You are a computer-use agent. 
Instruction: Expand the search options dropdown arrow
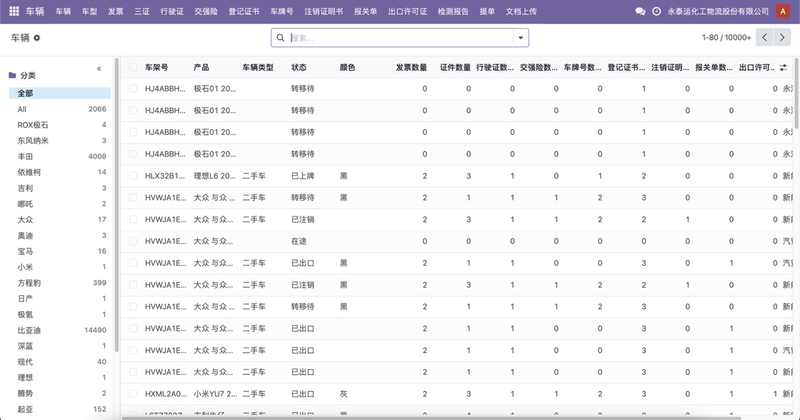click(520, 37)
